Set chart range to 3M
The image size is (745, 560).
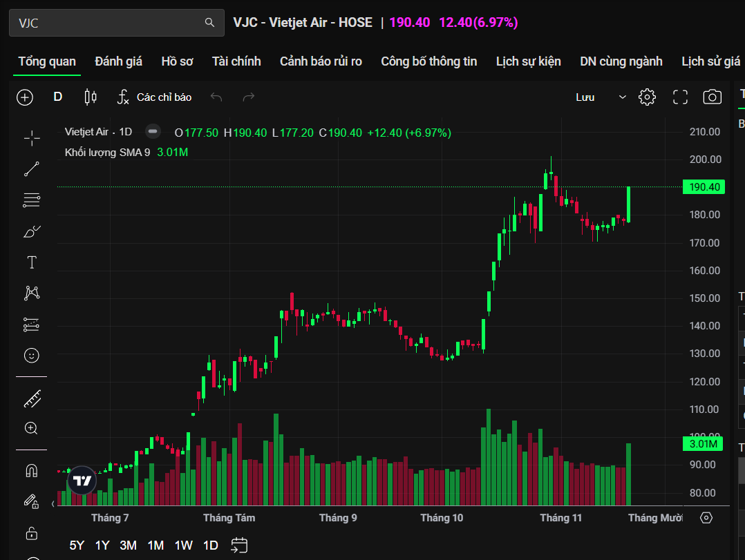pyautogui.click(x=128, y=545)
